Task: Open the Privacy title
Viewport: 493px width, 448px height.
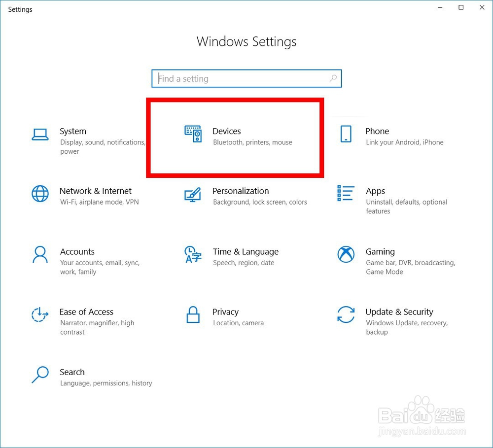Action: point(225,312)
